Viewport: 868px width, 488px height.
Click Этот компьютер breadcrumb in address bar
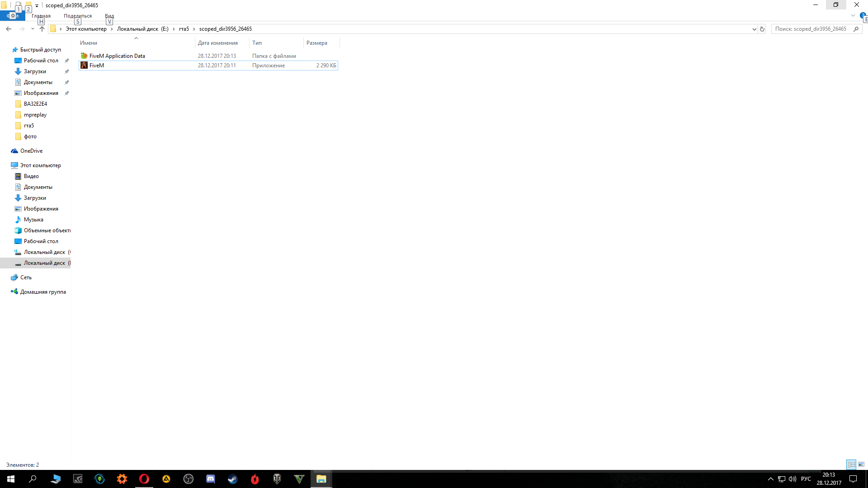pos(86,29)
